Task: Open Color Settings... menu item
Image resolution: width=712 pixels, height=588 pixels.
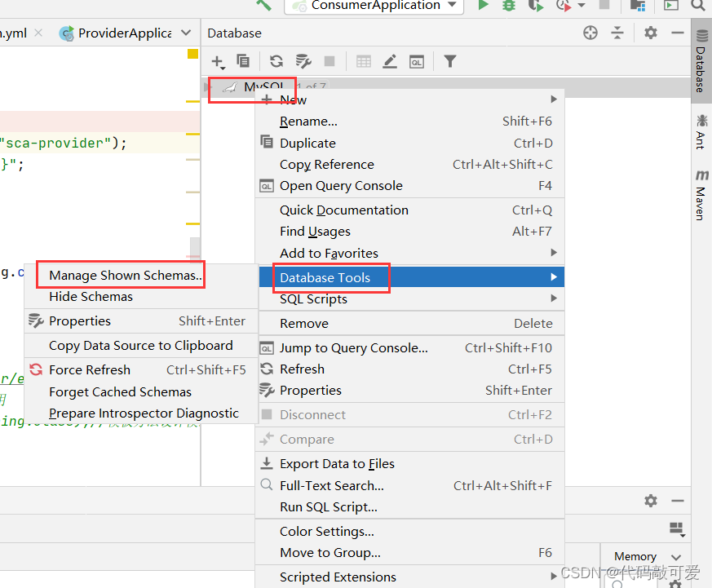Action: click(x=411, y=531)
